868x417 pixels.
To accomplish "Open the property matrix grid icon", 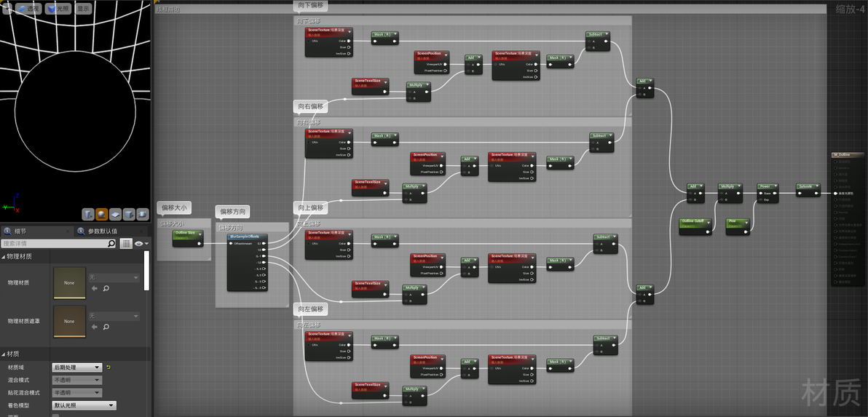I will click(126, 243).
